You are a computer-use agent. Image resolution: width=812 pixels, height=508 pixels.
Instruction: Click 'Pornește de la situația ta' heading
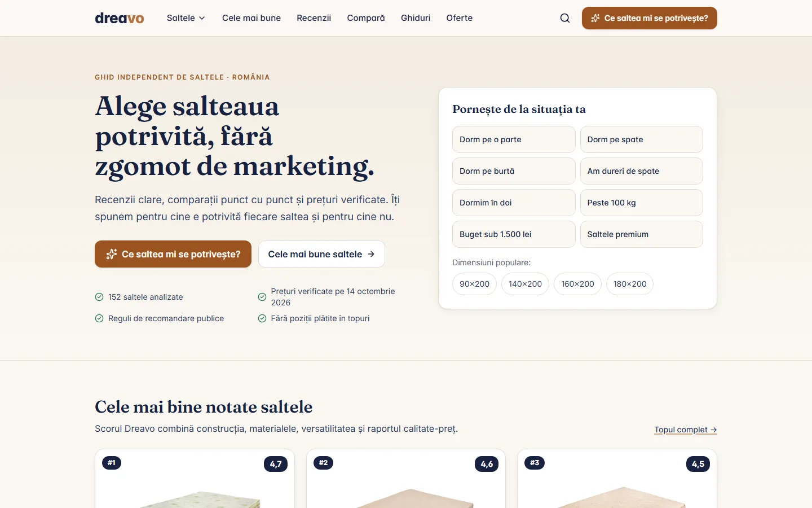pyautogui.click(x=519, y=109)
